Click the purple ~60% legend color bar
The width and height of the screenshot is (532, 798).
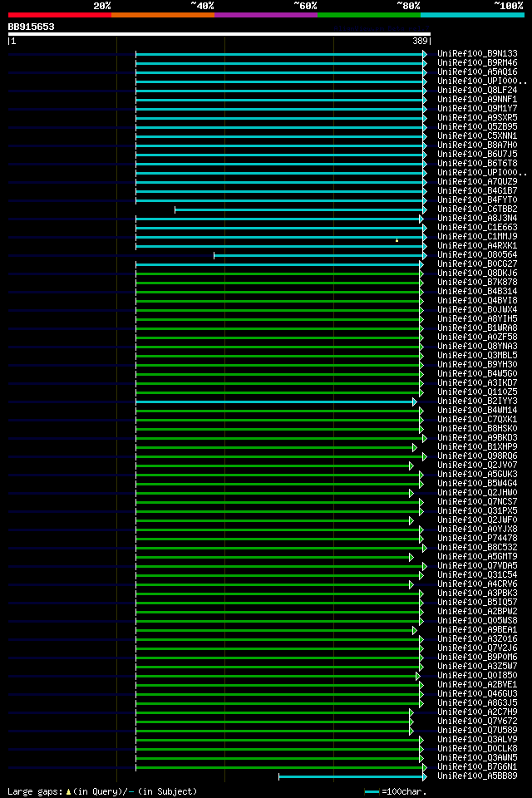click(x=266, y=15)
